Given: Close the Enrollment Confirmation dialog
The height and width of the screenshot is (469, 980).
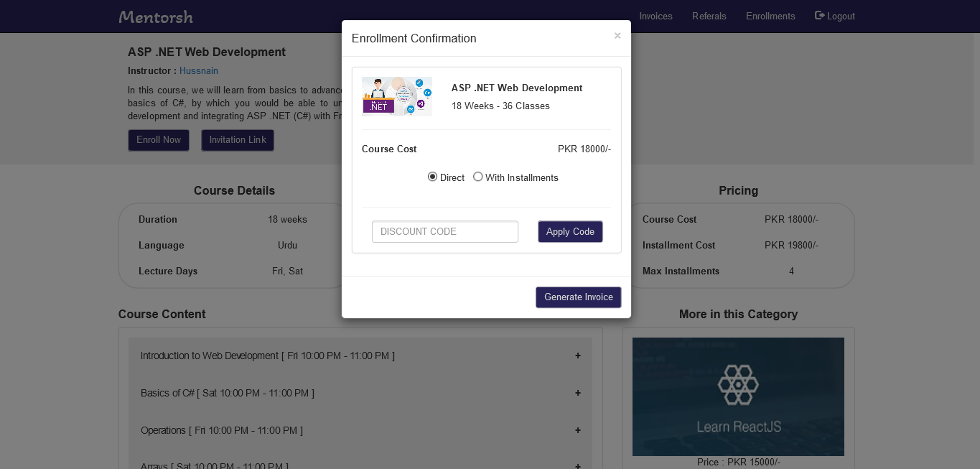Looking at the screenshot, I should coord(617,35).
